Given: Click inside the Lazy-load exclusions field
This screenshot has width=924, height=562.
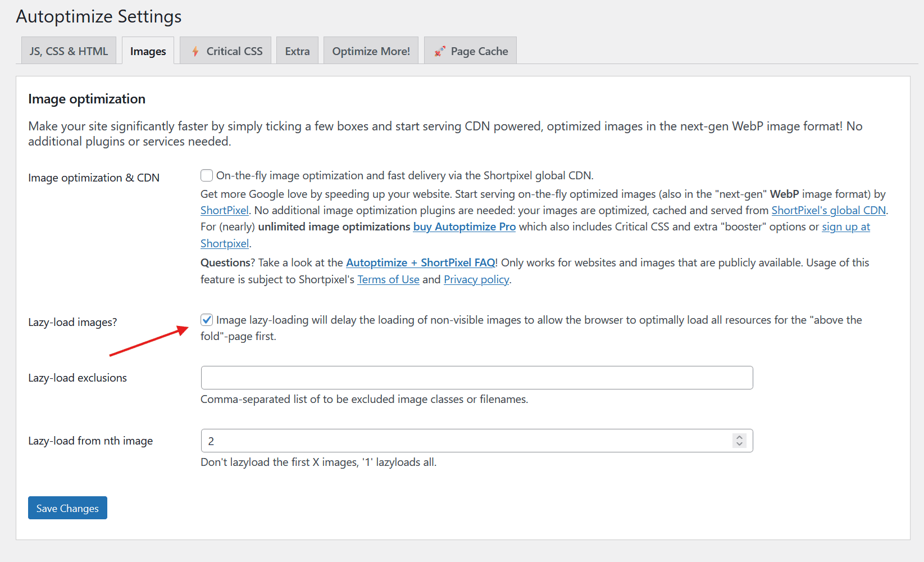Looking at the screenshot, I should coord(476,377).
